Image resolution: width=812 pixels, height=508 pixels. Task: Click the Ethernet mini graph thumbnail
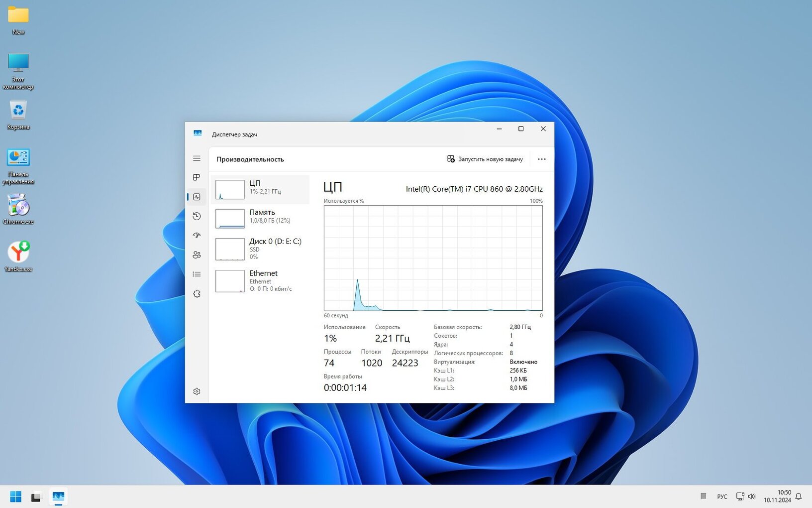tap(230, 281)
